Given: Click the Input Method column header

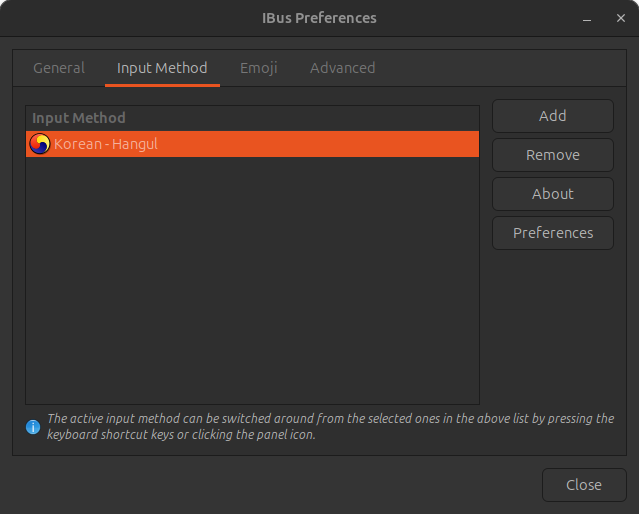Looking at the screenshot, I should pos(252,118).
